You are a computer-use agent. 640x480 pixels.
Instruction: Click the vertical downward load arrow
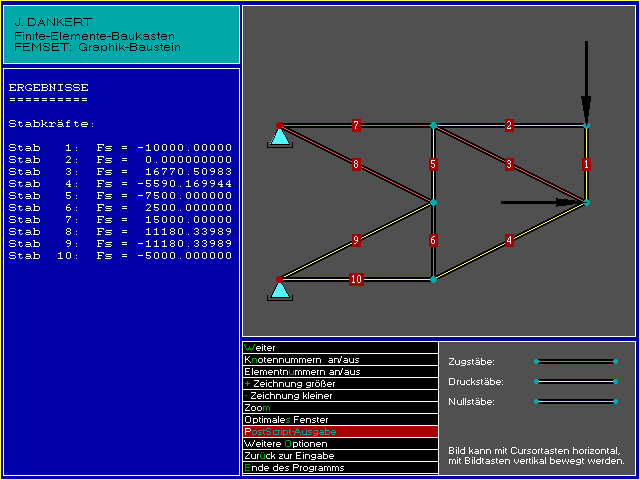click(586, 82)
